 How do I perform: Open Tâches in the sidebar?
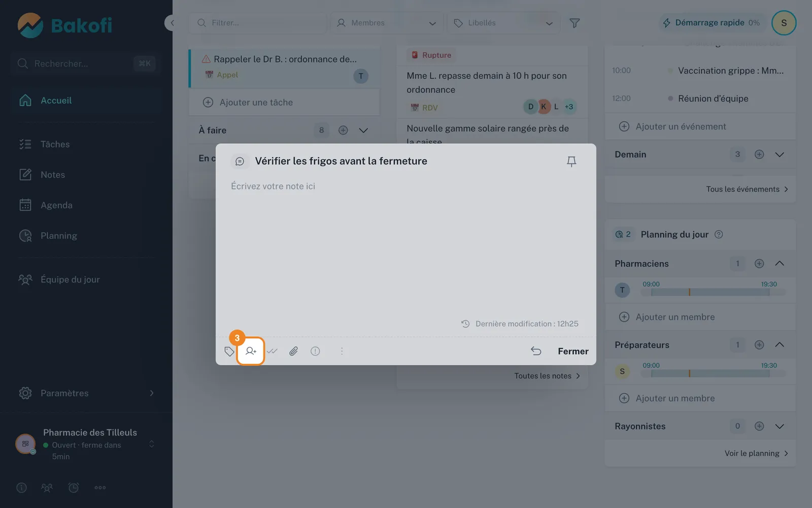[86, 144]
